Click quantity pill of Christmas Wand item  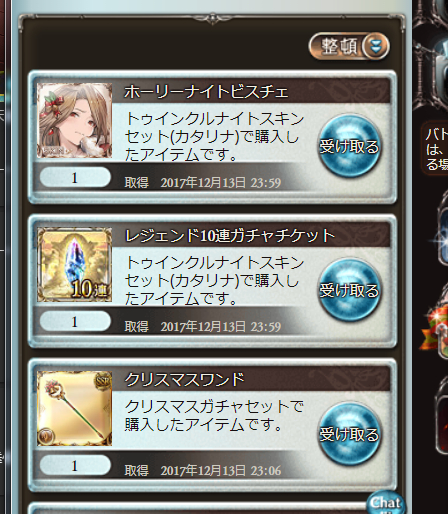coord(75,465)
